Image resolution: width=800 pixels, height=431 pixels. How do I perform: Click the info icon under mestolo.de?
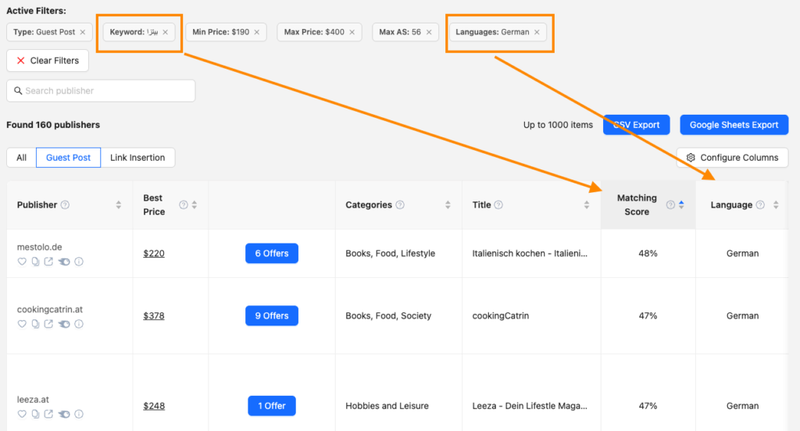pos(79,262)
